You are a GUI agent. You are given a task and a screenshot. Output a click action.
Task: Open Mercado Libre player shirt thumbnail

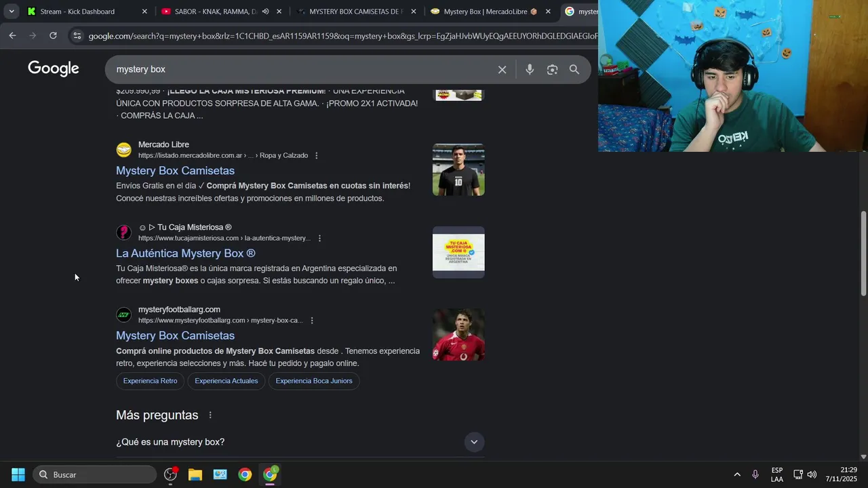click(458, 170)
